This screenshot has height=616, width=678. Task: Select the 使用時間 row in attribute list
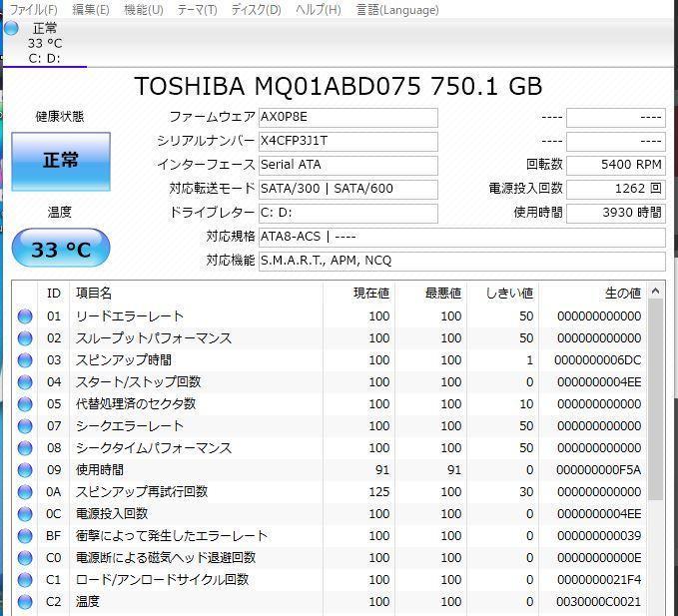point(100,470)
